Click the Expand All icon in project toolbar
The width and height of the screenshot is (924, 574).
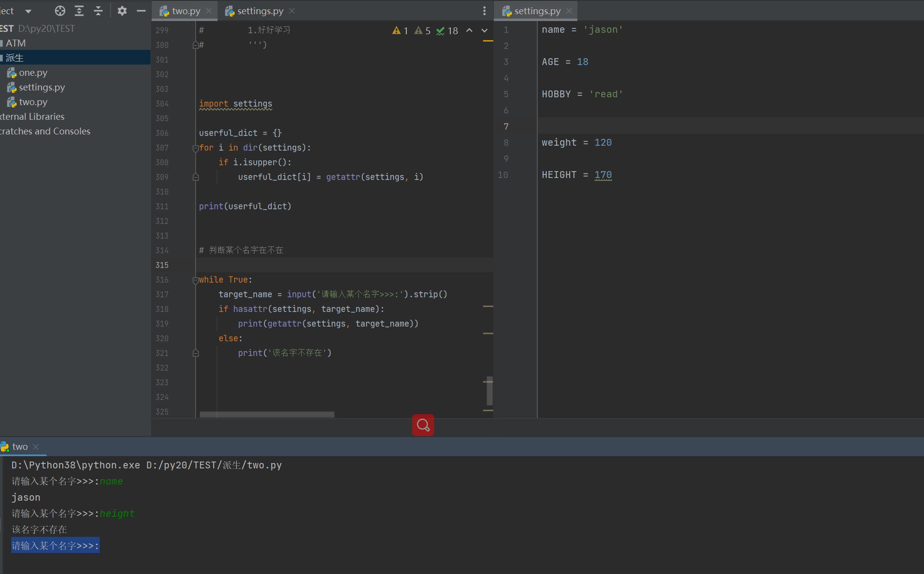pos(79,11)
